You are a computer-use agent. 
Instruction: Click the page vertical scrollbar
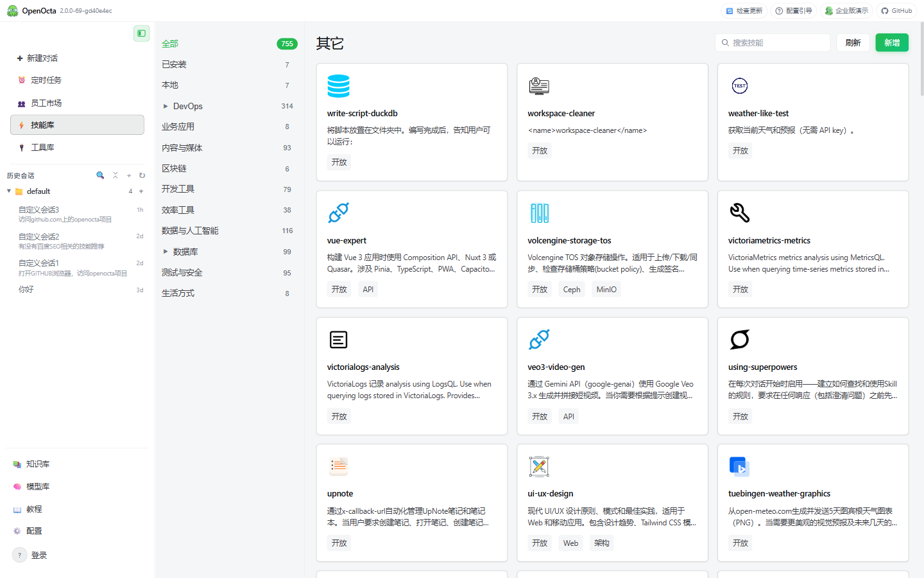(x=922, y=60)
